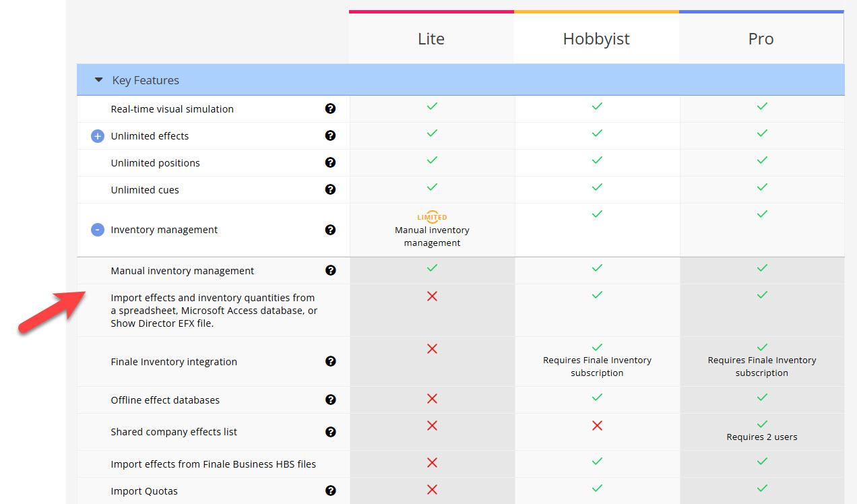Click the Import Quotas help icon
The image size is (857, 504).
point(330,491)
